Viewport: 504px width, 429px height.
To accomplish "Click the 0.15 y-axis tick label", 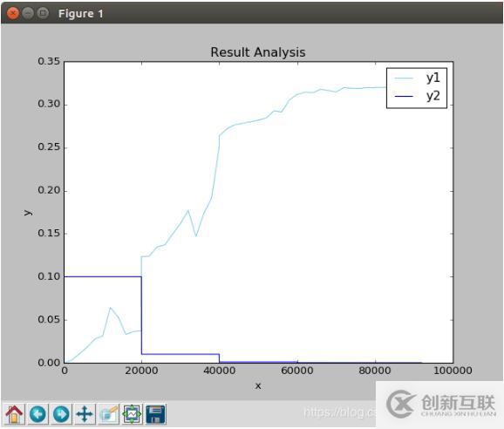I will (x=49, y=234).
